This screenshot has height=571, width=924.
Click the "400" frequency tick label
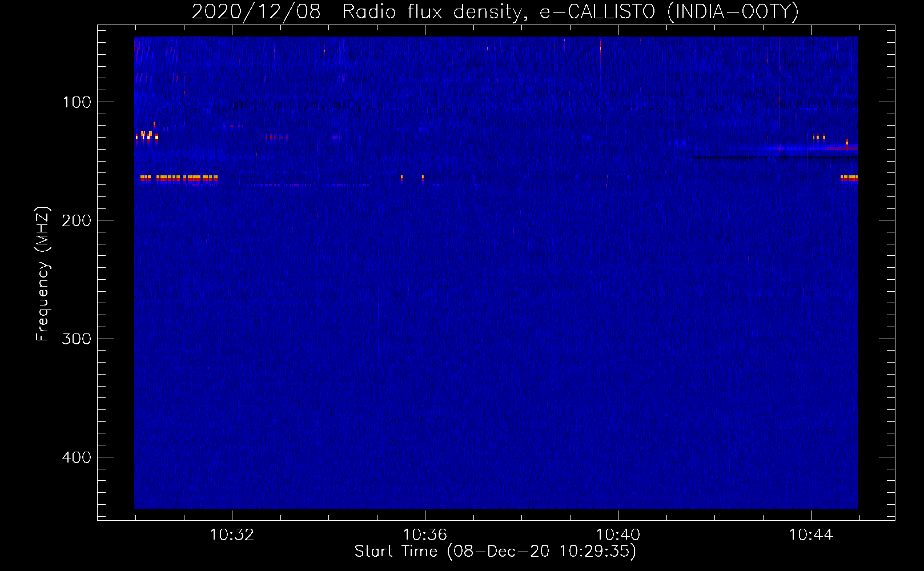(x=77, y=457)
